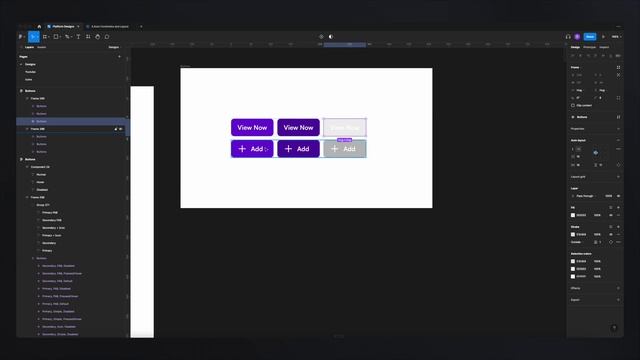The width and height of the screenshot is (640, 360).
Task: Hide the stroke using its eye icon
Action: tap(611, 235)
